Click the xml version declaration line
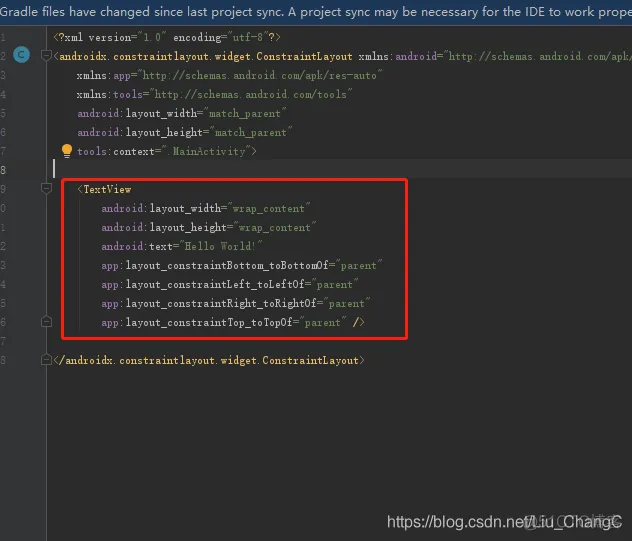632x541 pixels. pyautogui.click(x=167, y=37)
